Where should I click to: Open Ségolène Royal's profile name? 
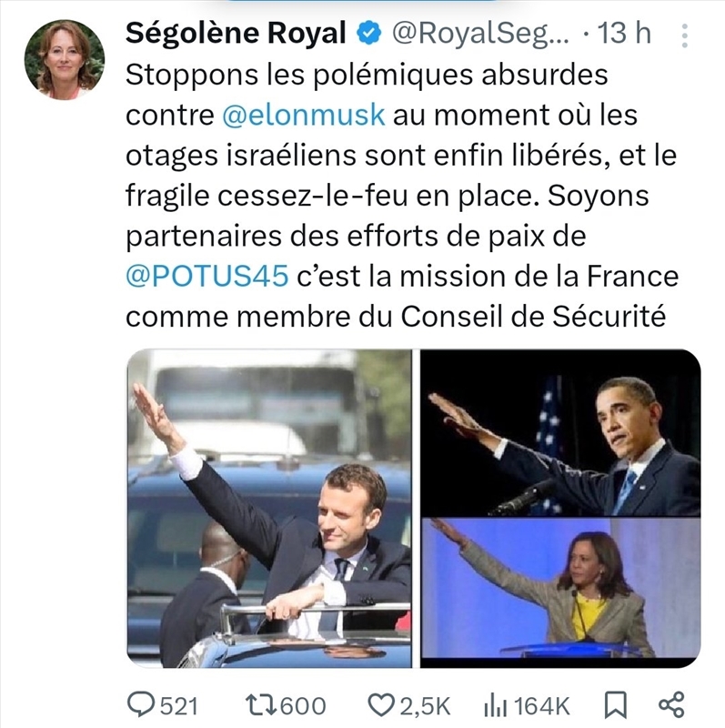(x=235, y=34)
